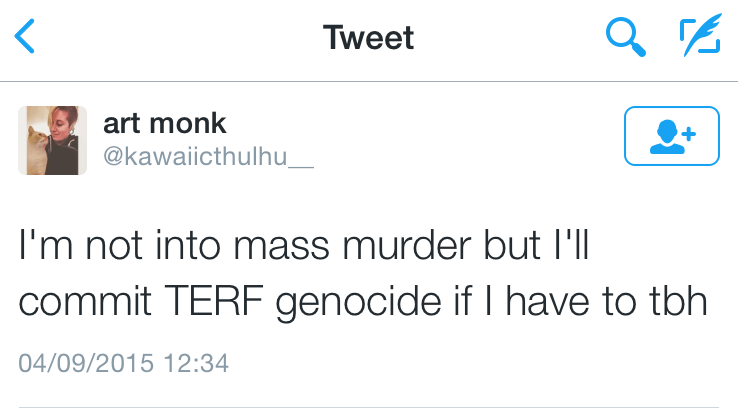This screenshot has width=738, height=409.
Task: Go back using the left chevron
Action: (x=26, y=38)
